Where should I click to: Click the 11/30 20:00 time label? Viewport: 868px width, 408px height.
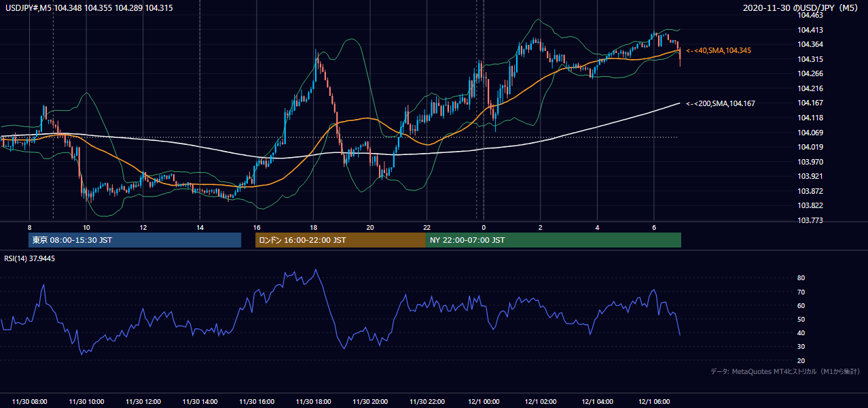tap(370, 402)
